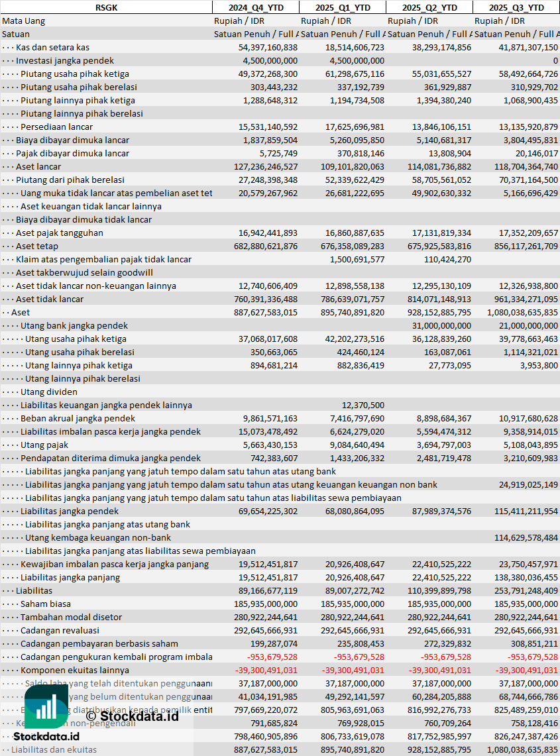Select Pajak dibayar dimuka lancar label
560x756 pixels.
pos(72,153)
